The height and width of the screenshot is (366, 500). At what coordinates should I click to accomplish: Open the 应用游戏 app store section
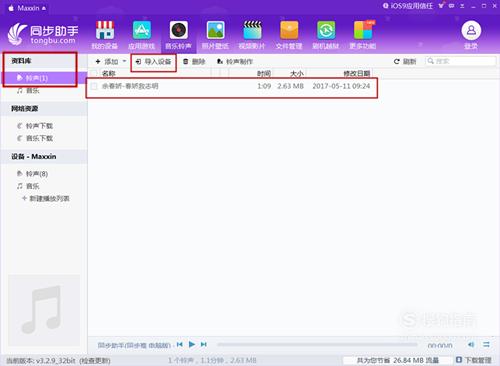click(x=142, y=35)
